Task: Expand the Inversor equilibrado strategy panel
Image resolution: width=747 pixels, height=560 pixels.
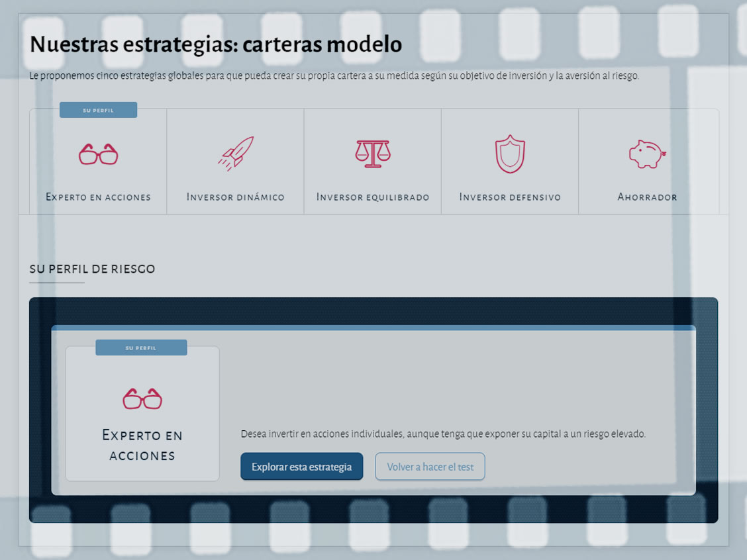Action: (372, 161)
